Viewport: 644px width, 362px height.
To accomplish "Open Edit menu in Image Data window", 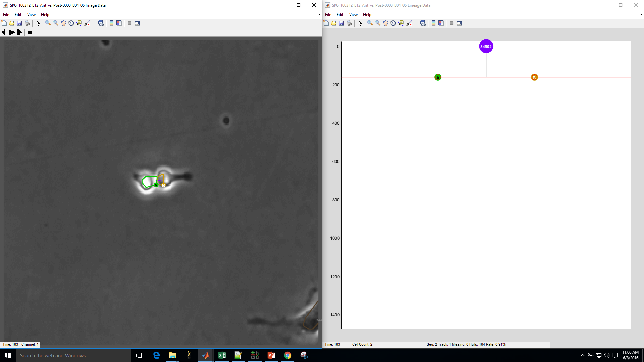I will pos(18,15).
